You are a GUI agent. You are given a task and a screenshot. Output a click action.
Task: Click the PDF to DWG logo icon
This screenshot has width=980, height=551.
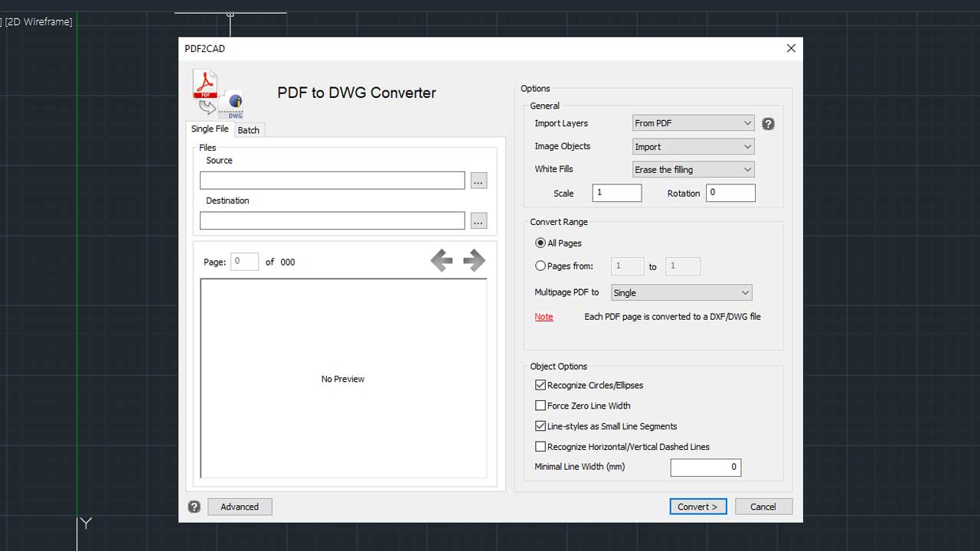click(x=217, y=93)
